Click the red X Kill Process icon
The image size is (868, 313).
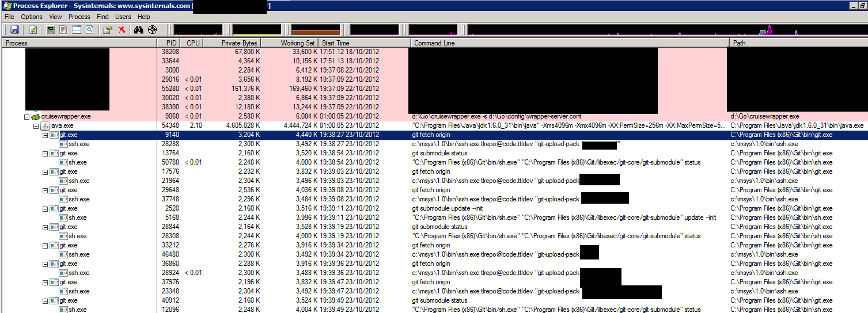tap(122, 29)
